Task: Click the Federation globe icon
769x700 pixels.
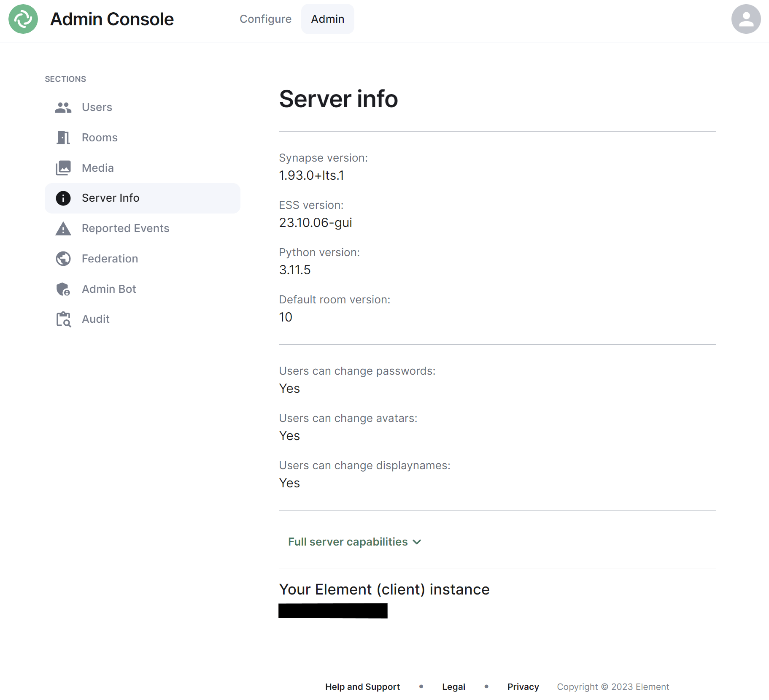Action: click(x=63, y=259)
